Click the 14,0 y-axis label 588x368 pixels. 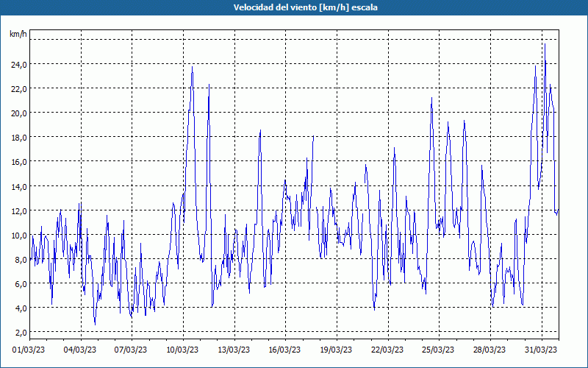(x=19, y=187)
